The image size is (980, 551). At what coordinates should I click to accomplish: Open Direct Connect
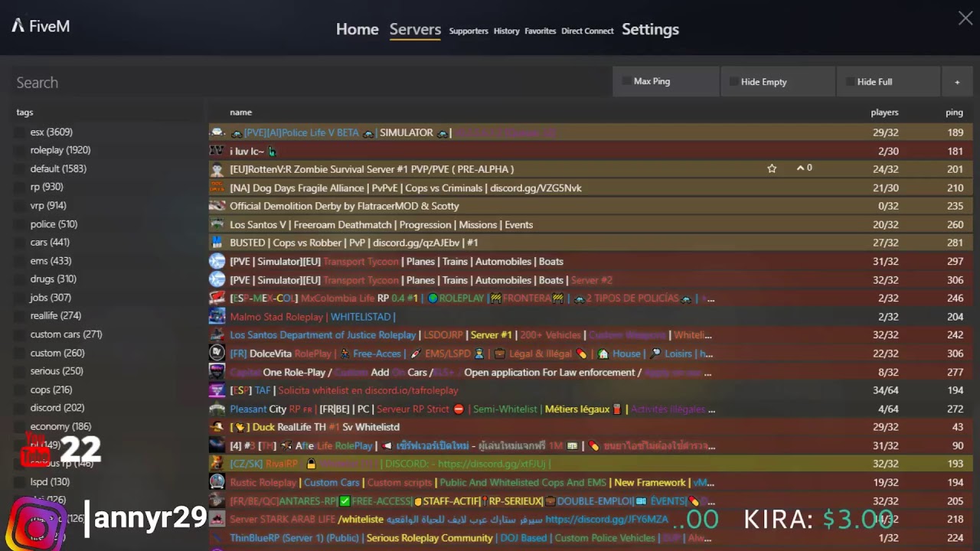pyautogui.click(x=587, y=31)
